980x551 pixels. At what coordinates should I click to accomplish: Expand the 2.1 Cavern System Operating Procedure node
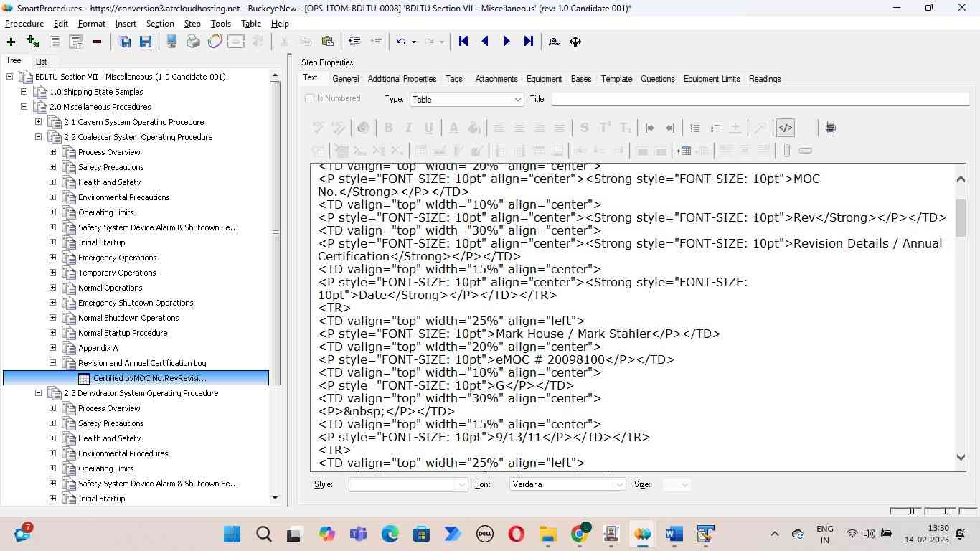38,122
